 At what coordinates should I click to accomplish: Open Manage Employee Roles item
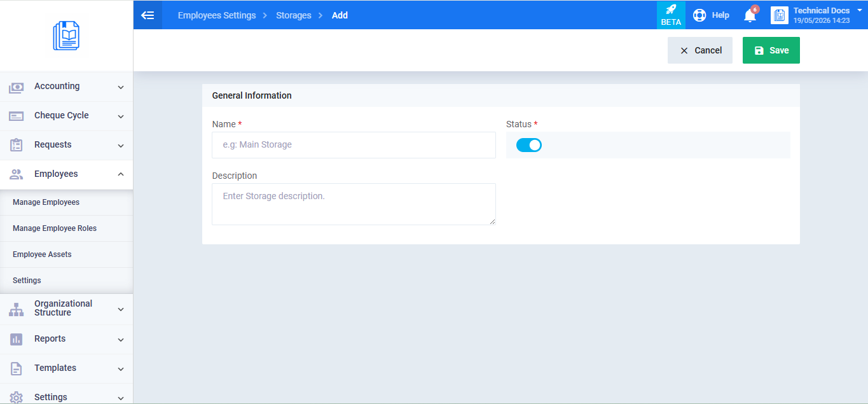(x=55, y=228)
